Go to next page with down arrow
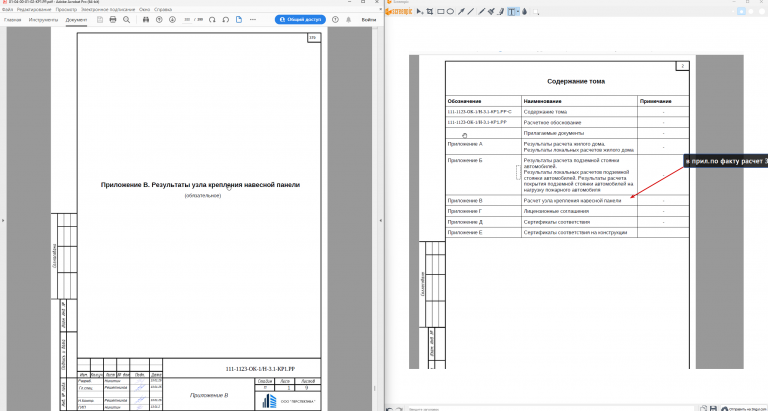 pyautogui.click(x=172, y=20)
